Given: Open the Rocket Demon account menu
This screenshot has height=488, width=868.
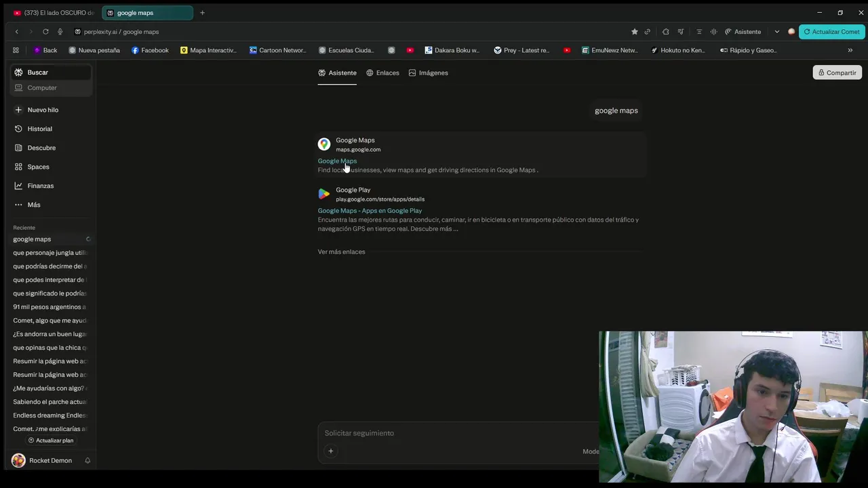Looking at the screenshot, I should (x=42, y=461).
